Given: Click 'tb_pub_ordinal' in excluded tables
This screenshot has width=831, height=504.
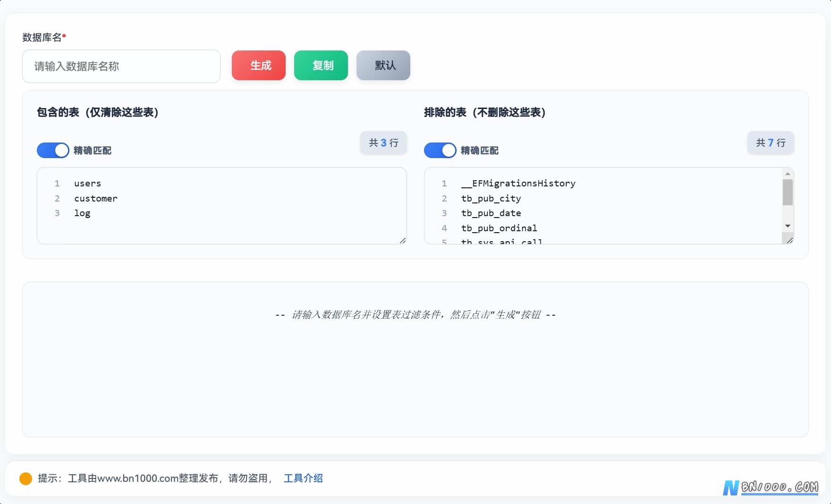Looking at the screenshot, I should 499,228.
